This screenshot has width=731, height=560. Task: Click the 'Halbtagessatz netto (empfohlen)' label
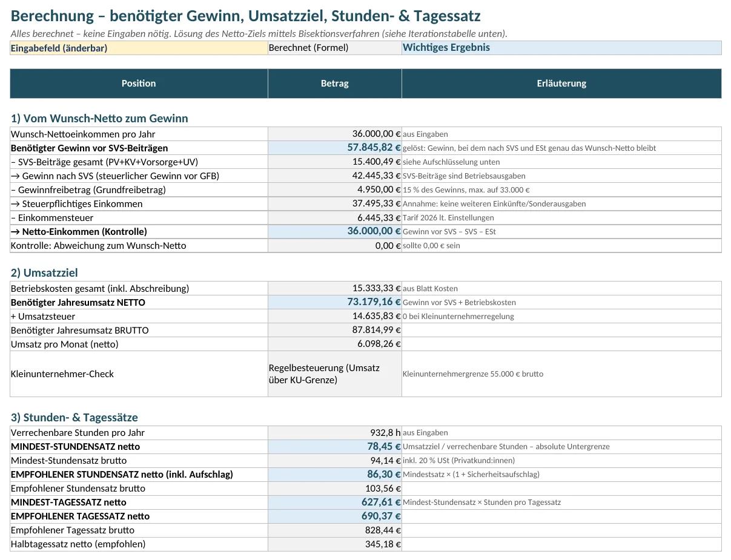[x=78, y=544]
